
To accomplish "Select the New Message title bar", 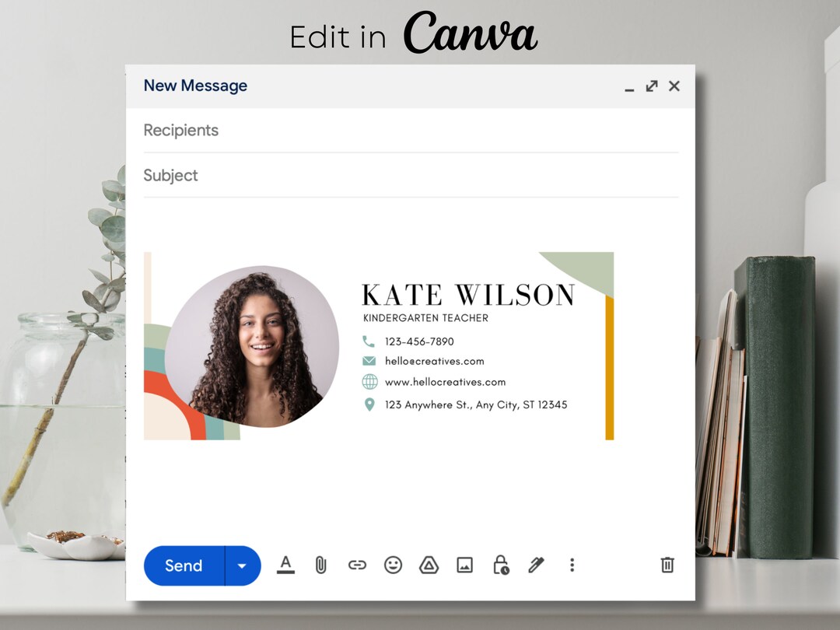I will click(195, 86).
